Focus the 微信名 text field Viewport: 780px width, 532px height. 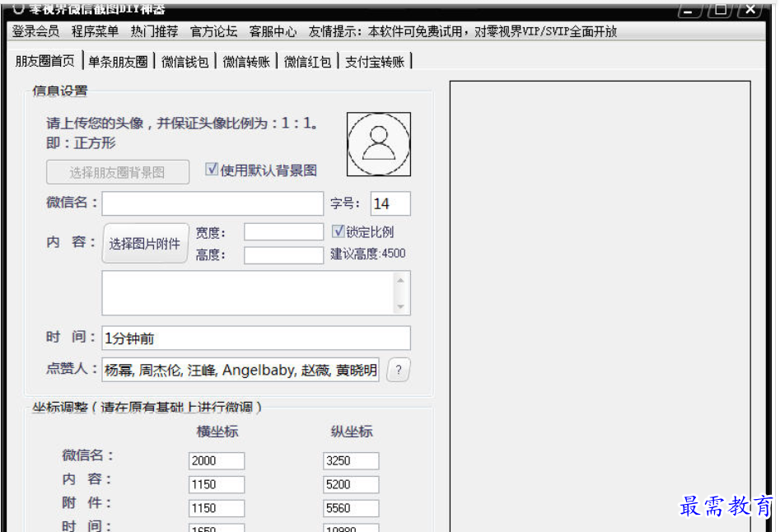point(213,203)
